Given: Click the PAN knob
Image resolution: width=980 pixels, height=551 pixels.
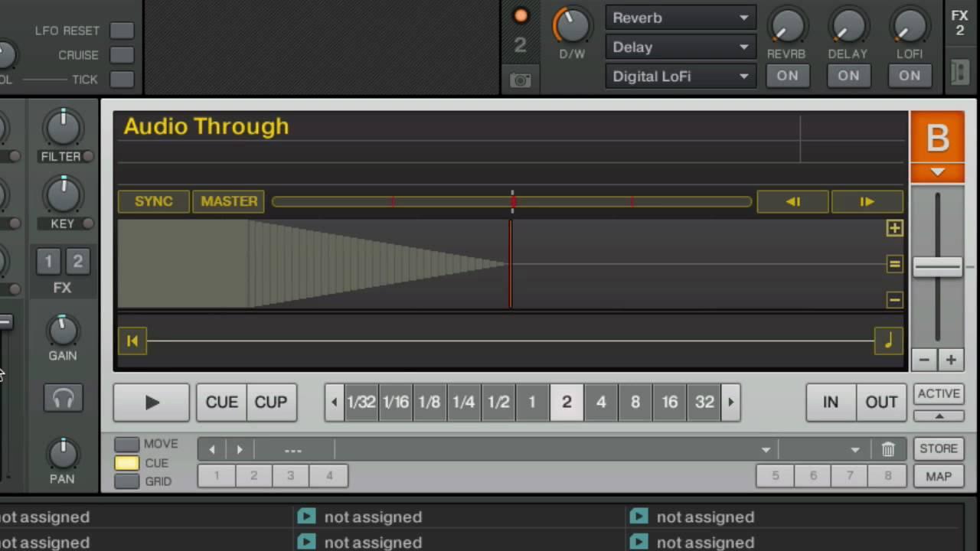Looking at the screenshot, I should [63, 454].
